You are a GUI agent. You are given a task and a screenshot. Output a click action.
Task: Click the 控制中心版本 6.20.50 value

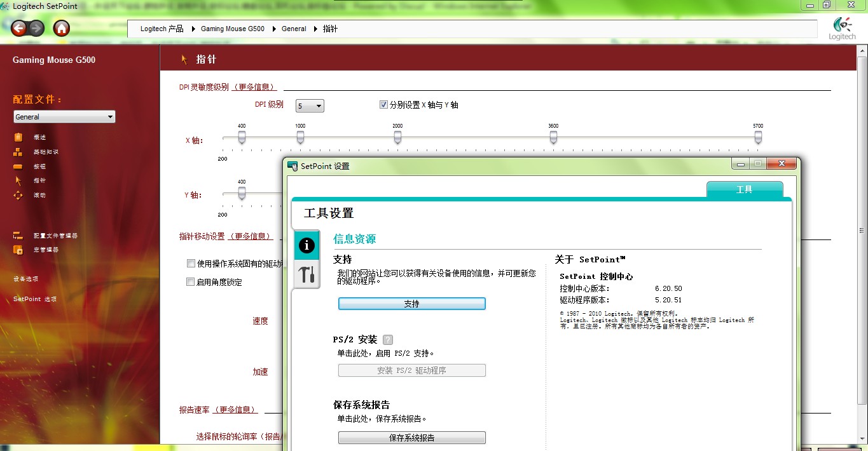tap(668, 288)
